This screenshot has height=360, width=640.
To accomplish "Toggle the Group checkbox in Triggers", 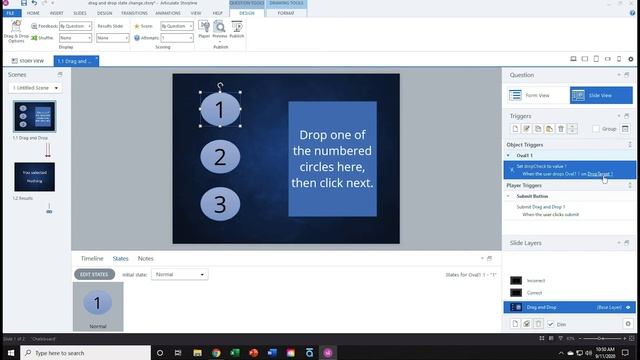I will (x=596, y=129).
